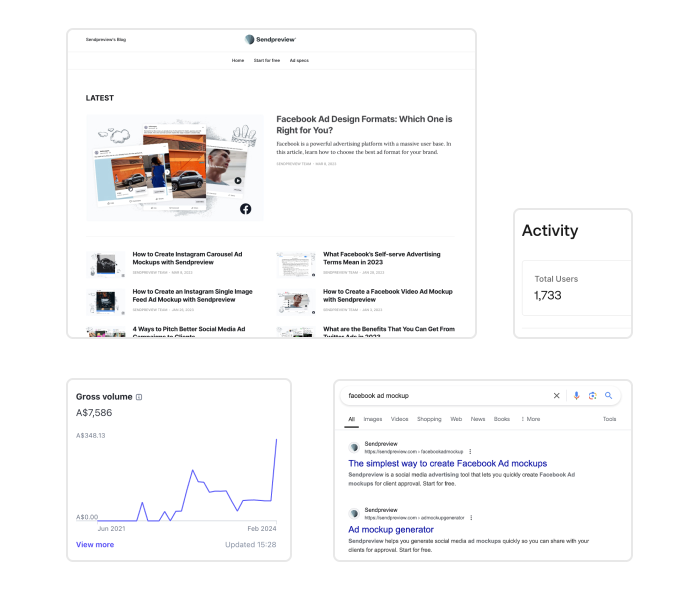Click the Google microphone voice search icon
This screenshot has width=700, height=595.
tap(576, 395)
